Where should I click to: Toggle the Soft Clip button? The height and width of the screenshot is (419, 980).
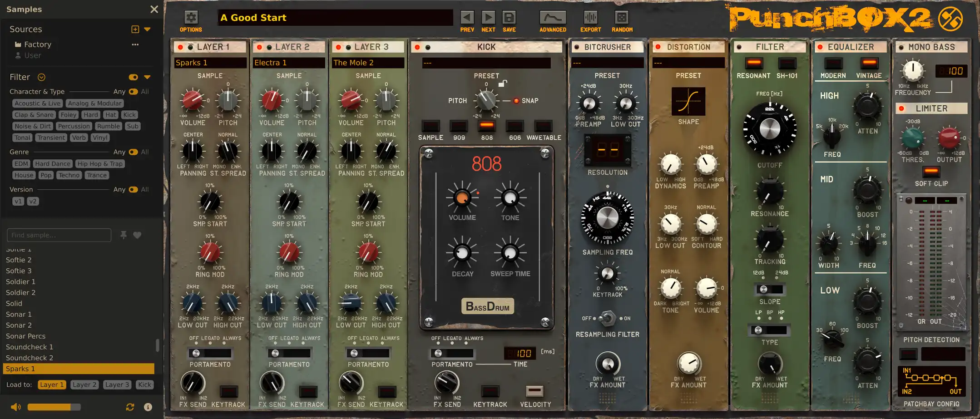pyautogui.click(x=931, y=172)
